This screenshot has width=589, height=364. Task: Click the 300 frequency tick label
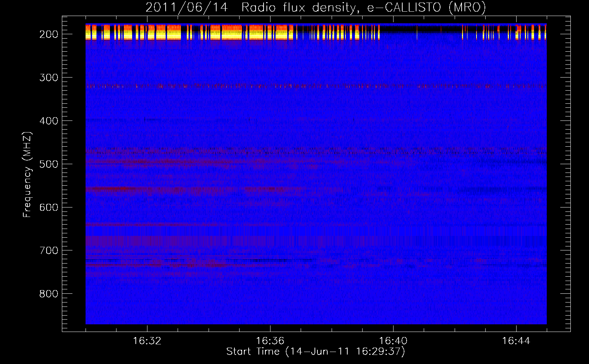tap(49, 78)
